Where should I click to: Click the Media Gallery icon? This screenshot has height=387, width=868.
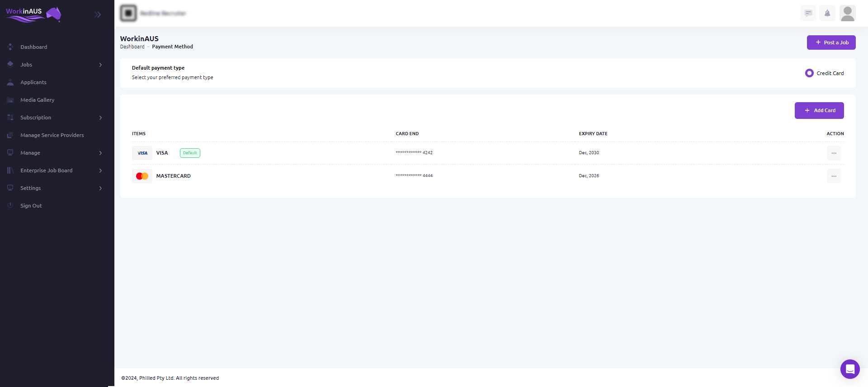point(10,99)
